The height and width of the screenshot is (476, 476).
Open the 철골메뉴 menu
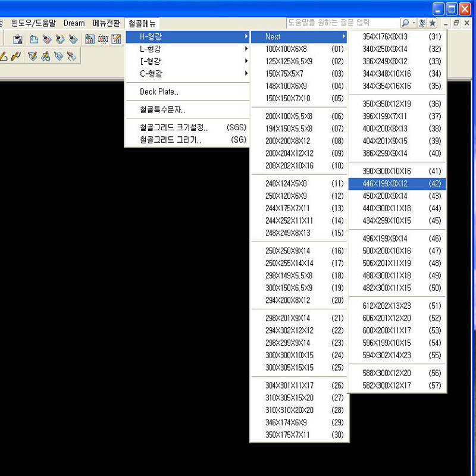point(142,23)
